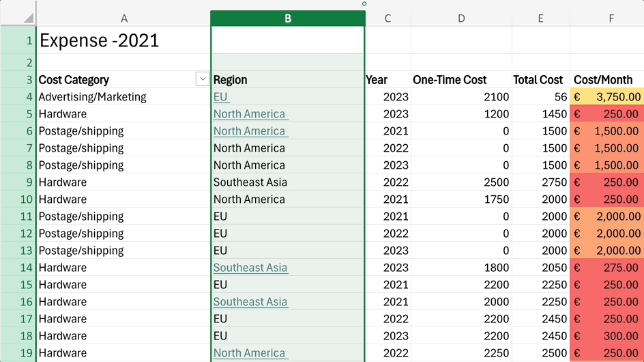Viewport: 644px width, 362px height.
Task: Click the North America link in row 19
Action: click(x=250, y=353)
